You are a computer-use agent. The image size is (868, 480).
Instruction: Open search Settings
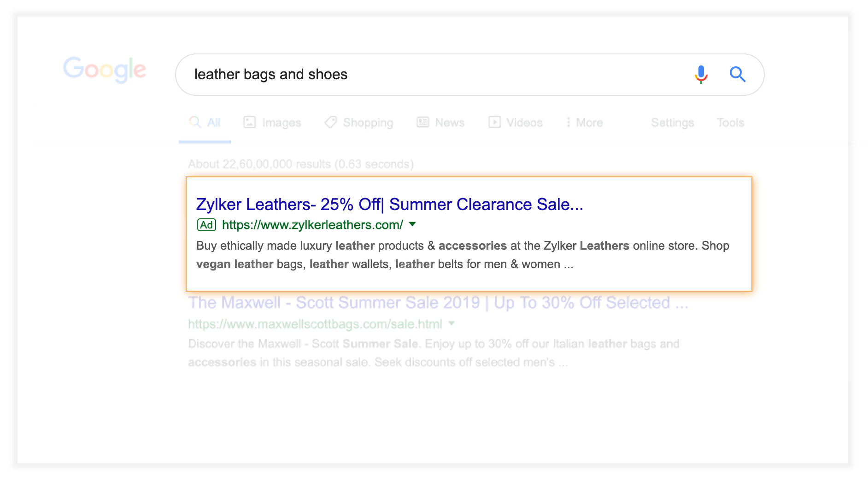[673, 123]
